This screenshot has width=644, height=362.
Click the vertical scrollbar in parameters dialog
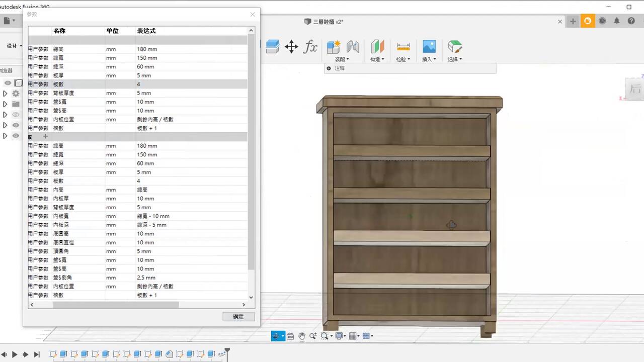point(252,151)
